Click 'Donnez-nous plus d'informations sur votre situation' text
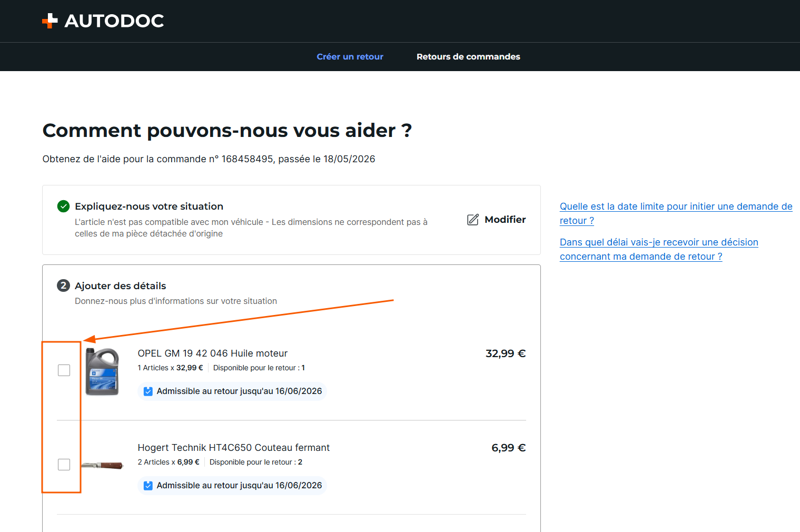 click(176, 301)
